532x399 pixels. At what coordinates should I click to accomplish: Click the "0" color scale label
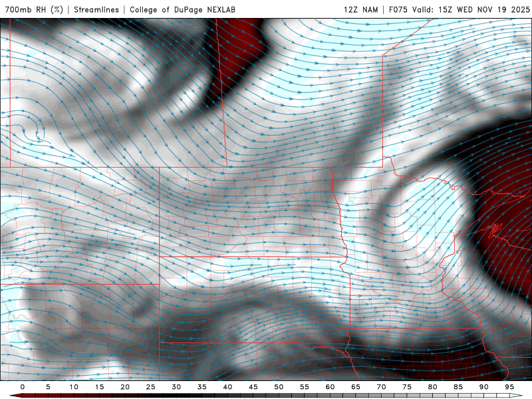click(x=23, y=387)
